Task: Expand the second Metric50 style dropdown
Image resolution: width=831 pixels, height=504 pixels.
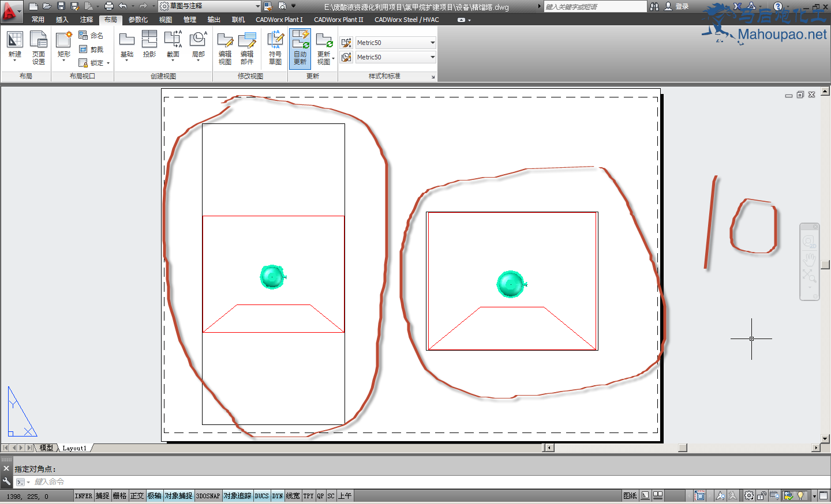Action: (432, 57)
